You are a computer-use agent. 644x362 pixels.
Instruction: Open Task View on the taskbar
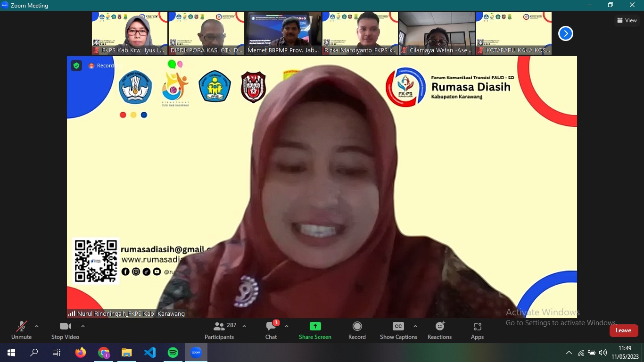(57, 353)
